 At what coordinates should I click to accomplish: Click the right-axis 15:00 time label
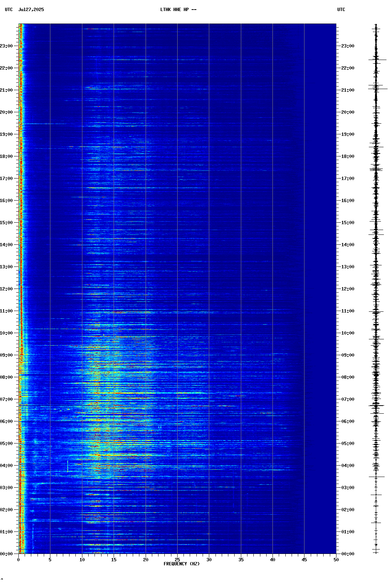(x=348, y=223)
